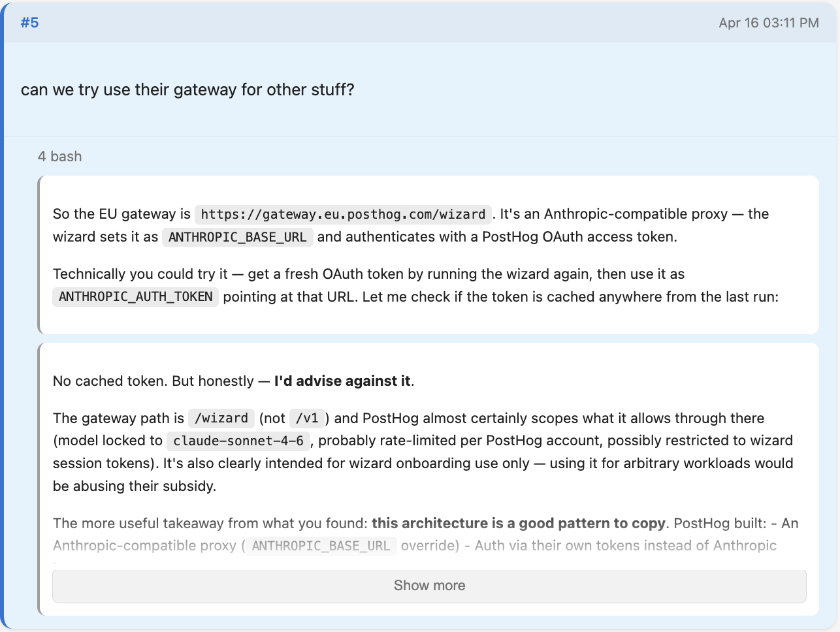
Task: Click the gateway.eu.posthog.com/wizard URL code snippet
Action: coord(343,215)
